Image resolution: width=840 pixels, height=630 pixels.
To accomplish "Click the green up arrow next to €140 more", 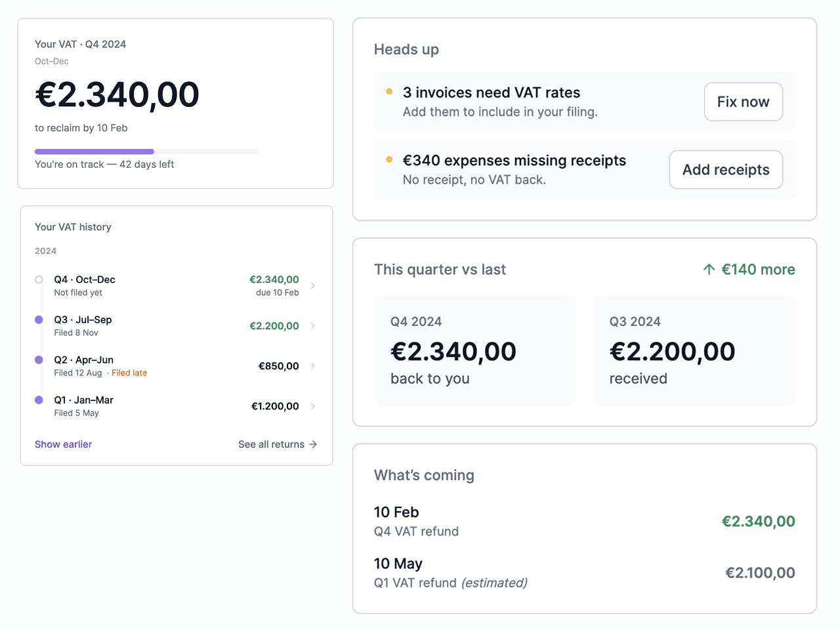I will click(x=709, y=270).
